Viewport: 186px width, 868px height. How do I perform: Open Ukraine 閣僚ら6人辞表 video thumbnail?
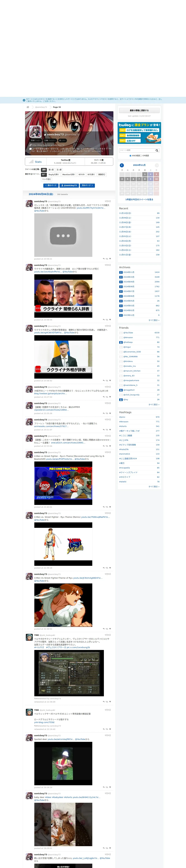coord(63,296)
